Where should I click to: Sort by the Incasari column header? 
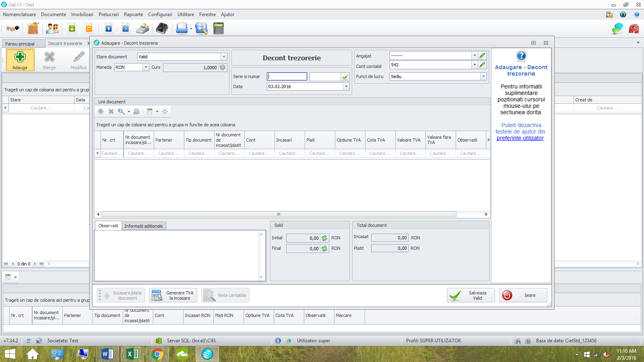coord(289,140)
